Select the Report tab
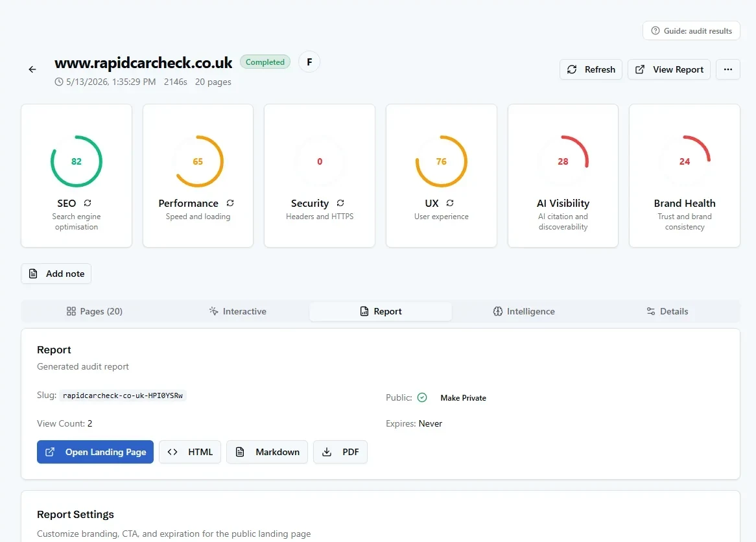This screenshot has width=756, height=542. (x=381, y=311)
